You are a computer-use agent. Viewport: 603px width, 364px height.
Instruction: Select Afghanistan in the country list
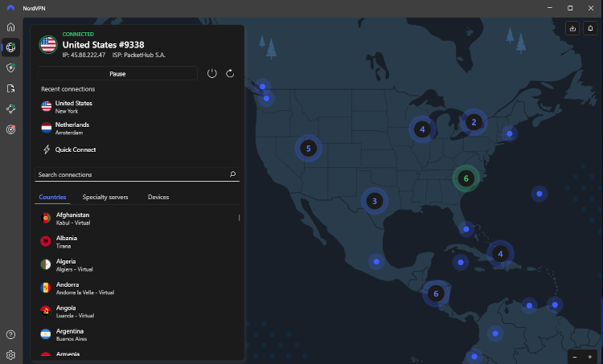coord(137,219)
